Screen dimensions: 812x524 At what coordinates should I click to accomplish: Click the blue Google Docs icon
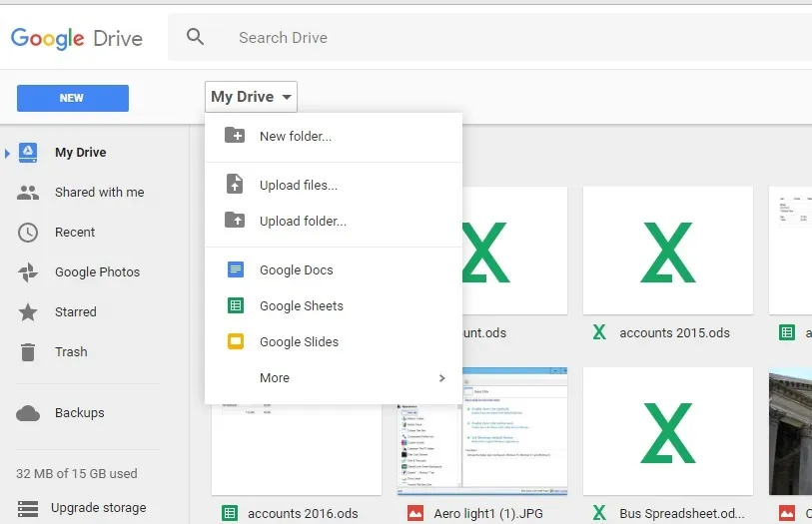pyautogui.click(x=236, y=269)
